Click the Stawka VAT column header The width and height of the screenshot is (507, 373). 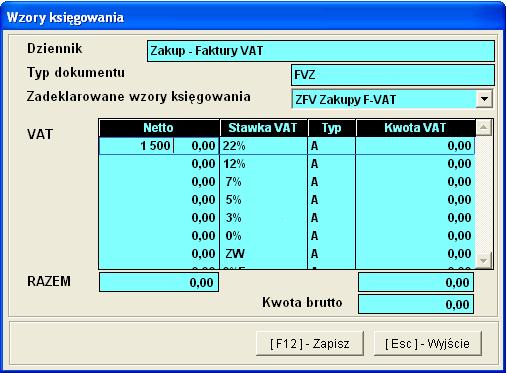click(x=264, y=128)
